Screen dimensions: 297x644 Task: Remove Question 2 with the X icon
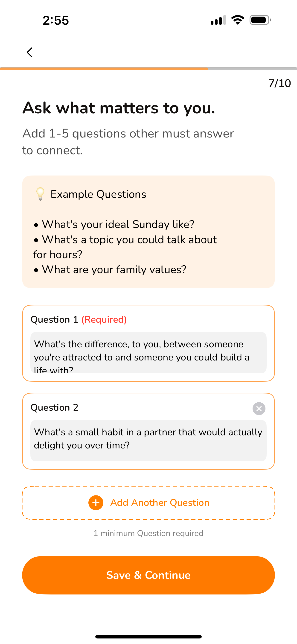[x=259, y=409]
